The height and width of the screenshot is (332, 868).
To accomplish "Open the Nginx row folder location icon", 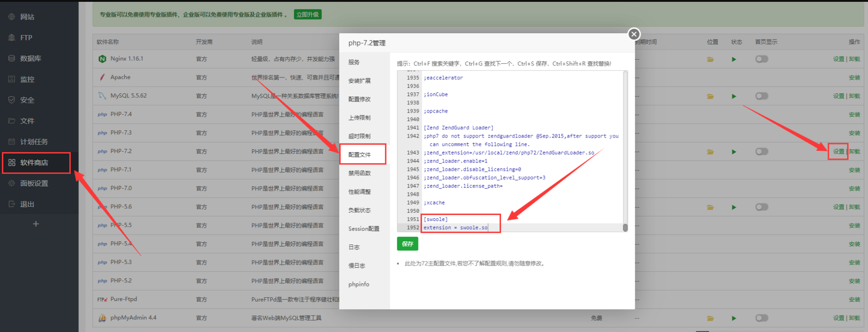I will click(710, 59).
